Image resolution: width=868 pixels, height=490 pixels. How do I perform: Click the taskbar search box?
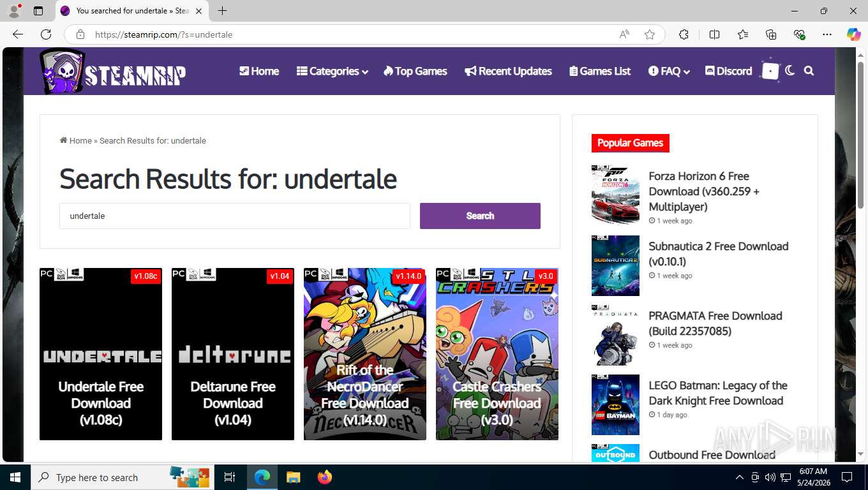pyautogui.click(x=121, y=477)
